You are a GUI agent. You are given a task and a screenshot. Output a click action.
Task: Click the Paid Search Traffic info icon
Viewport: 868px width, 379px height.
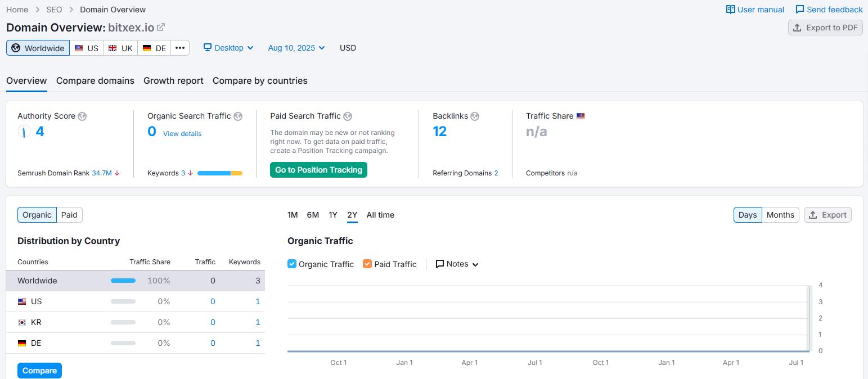point(348,116)
